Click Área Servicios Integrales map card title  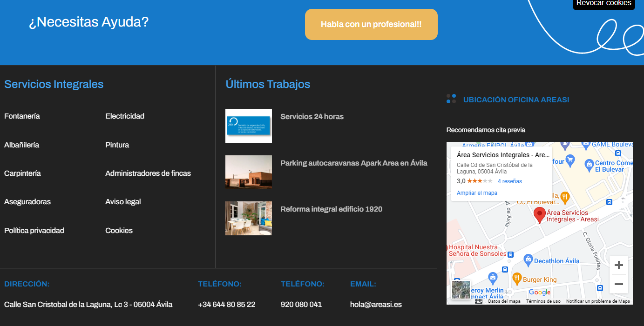[503, 155]
